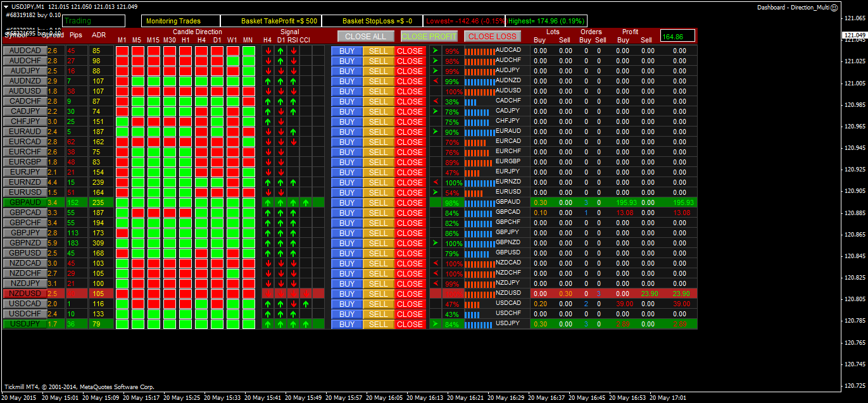868x403 pixels.
Task: Click SELL in the NZDUSD row
Action: [379, 294]
